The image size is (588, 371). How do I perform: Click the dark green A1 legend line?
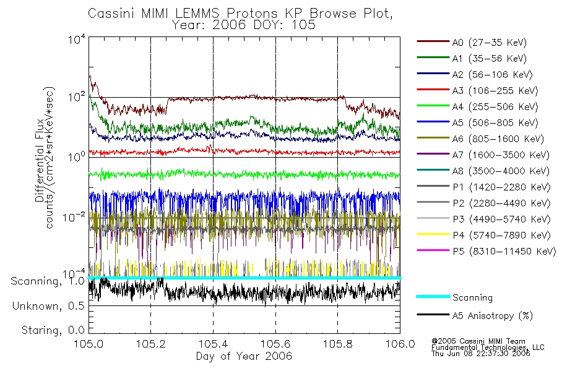click(x=433, y=58)
